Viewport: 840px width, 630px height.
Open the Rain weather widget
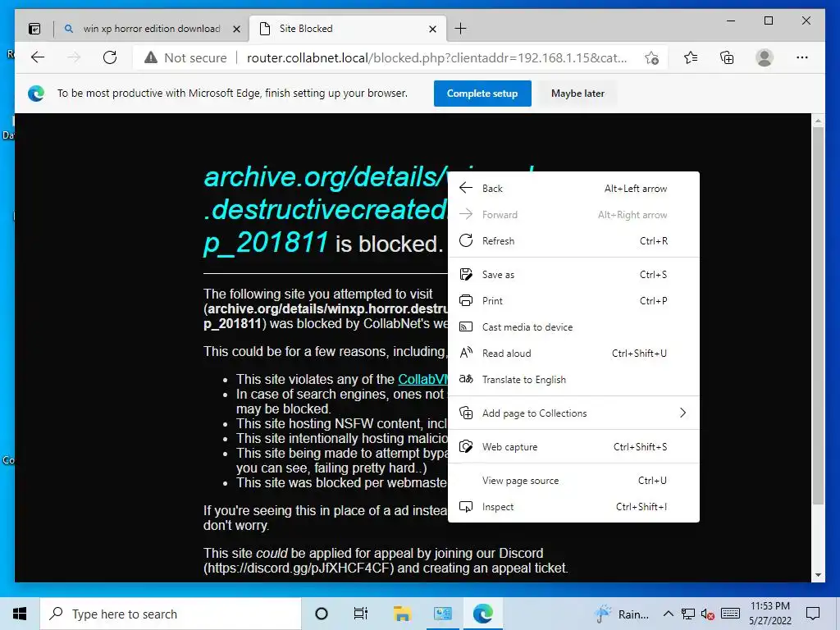(622, 614)
